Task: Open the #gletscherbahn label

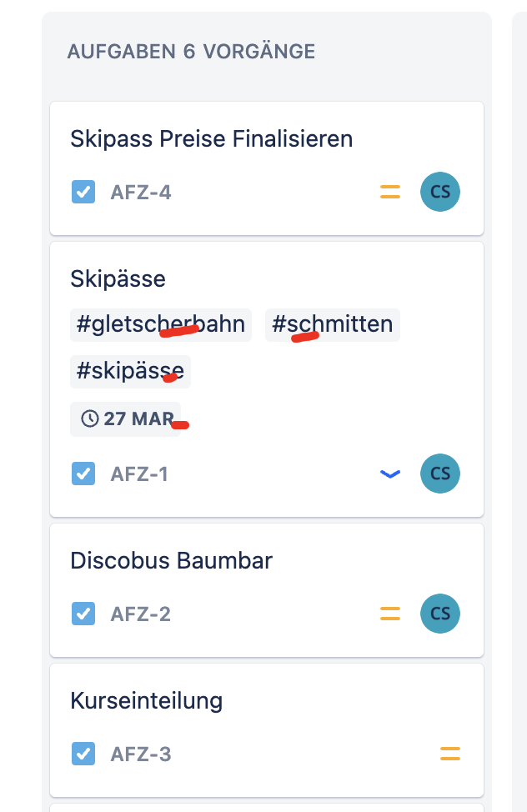Action: tap(161, 324)
